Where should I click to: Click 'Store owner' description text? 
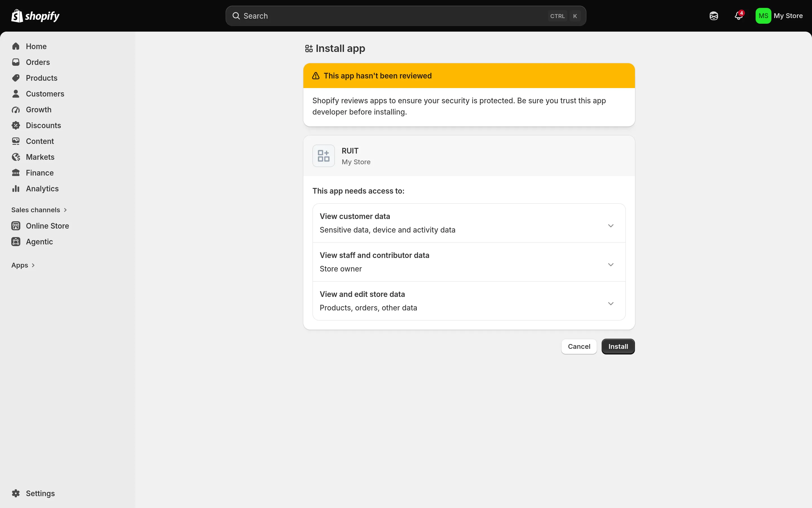point(341,269)
